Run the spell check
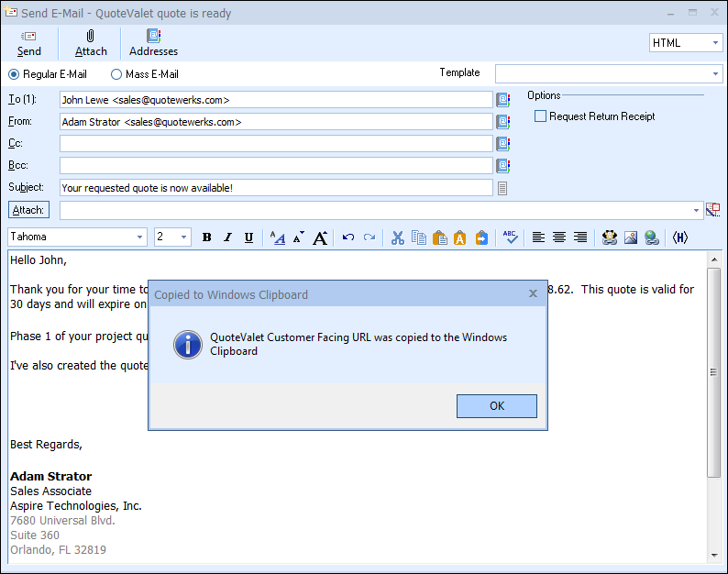The height and width of the screenshot is (574, 728). [511, 237]
